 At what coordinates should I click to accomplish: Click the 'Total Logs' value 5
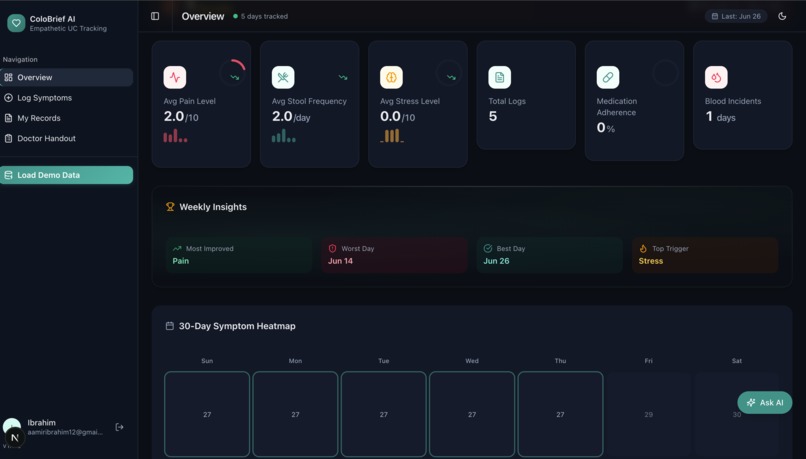(492, 116)
